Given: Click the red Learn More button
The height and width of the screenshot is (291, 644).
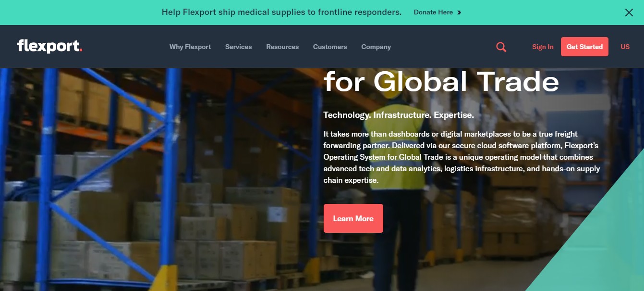Looking at the screenshot, I should [353, 218].
